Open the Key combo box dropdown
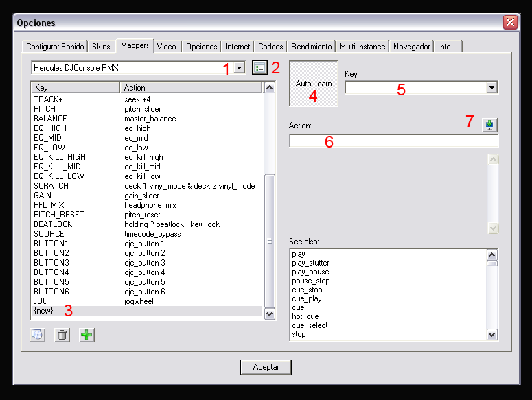This screenshot has height=400, width=532. [x=491, y=88]
